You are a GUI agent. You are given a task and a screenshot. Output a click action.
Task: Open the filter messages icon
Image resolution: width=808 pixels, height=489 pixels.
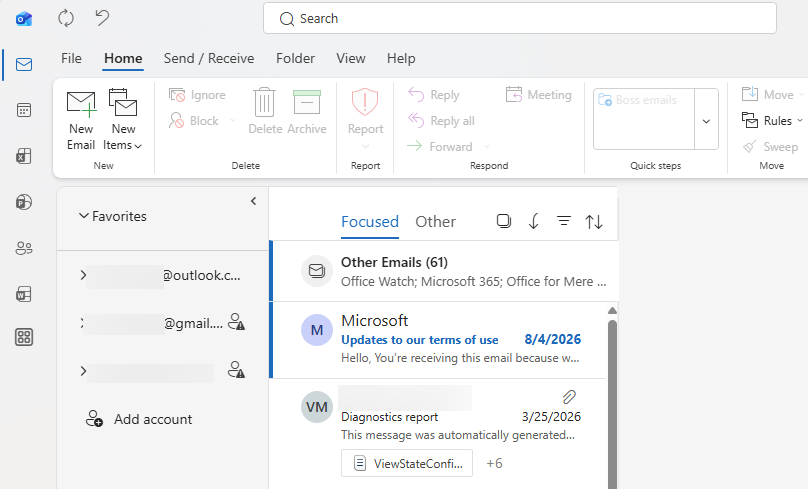564,222
